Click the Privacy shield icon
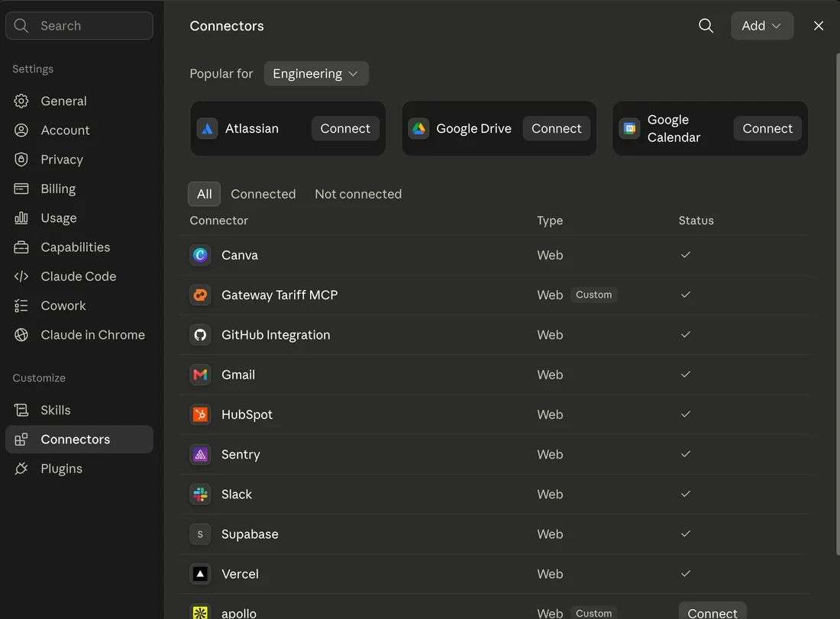 click(21, 160)
